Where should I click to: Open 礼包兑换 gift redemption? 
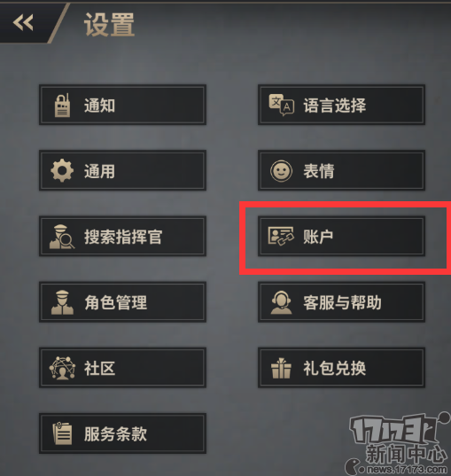(341, 368)
